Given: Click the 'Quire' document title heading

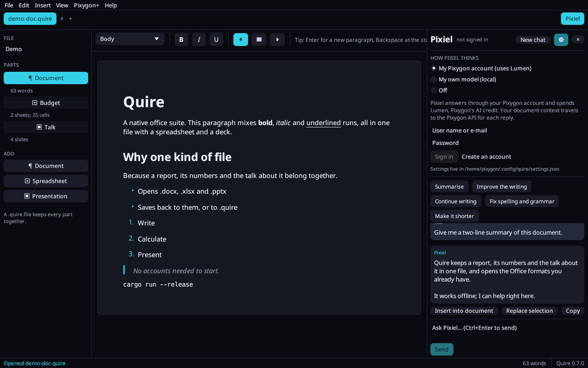Looking at the screenshot, I should click(144, 102).
